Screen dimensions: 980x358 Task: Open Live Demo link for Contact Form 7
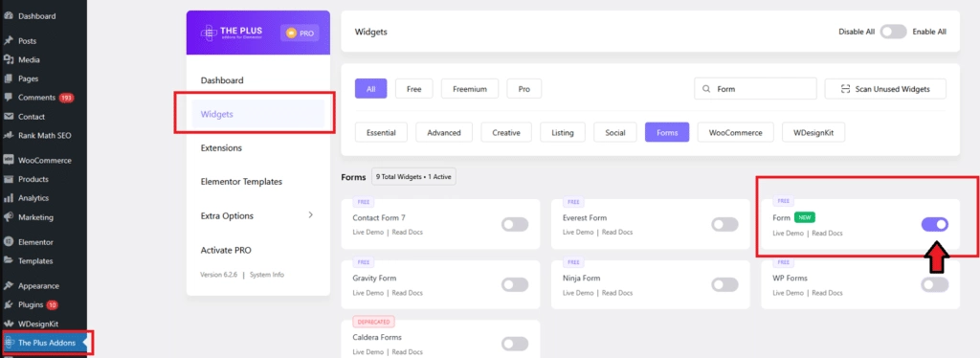pyautogui.click(x=368, y=233)
